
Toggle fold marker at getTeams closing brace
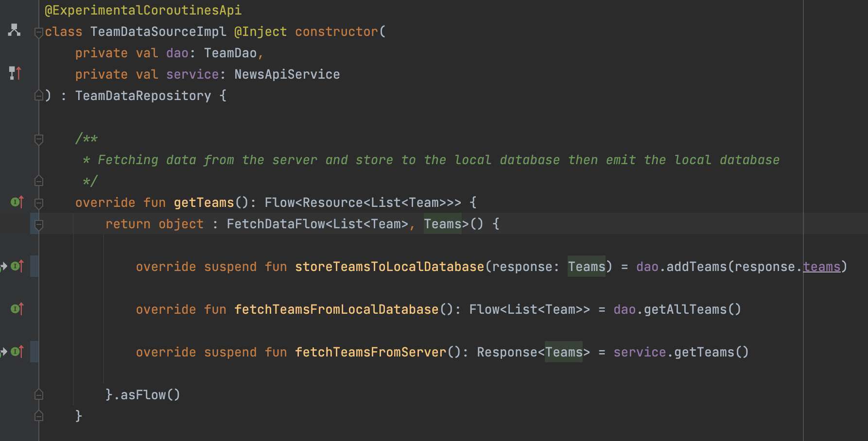coord(39,416)
